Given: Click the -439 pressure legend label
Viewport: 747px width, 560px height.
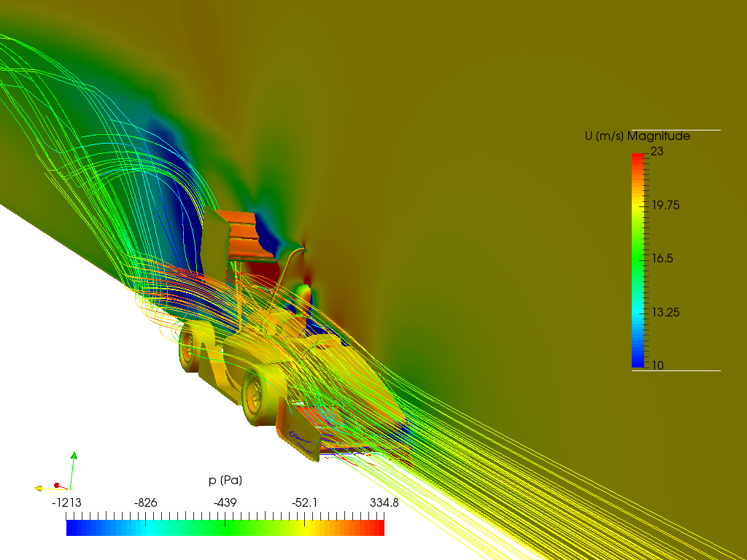Looking at the screenshot, I should pyautogui.click(x=225, y=503).
